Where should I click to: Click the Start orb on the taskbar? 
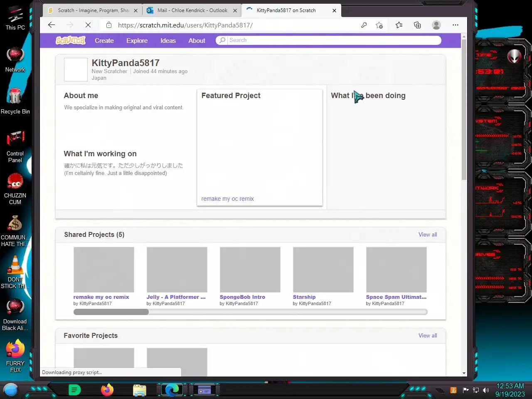(11, 390)
